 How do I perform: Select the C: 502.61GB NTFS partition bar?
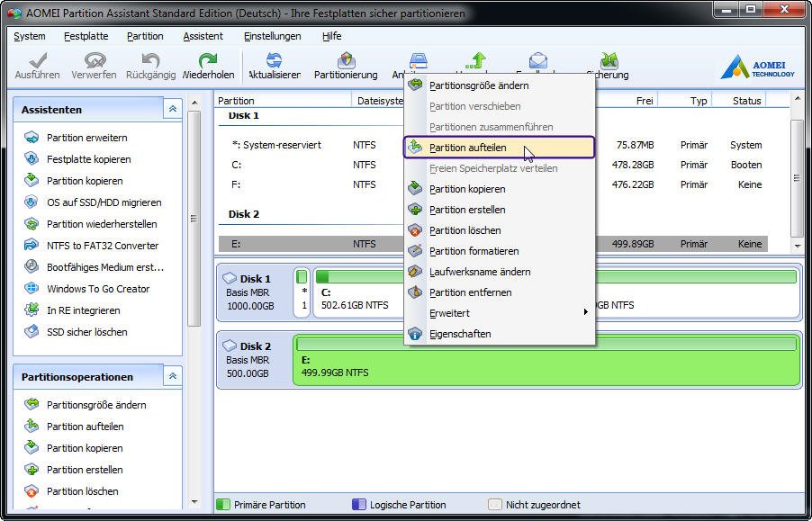click(x=359, y=292)
